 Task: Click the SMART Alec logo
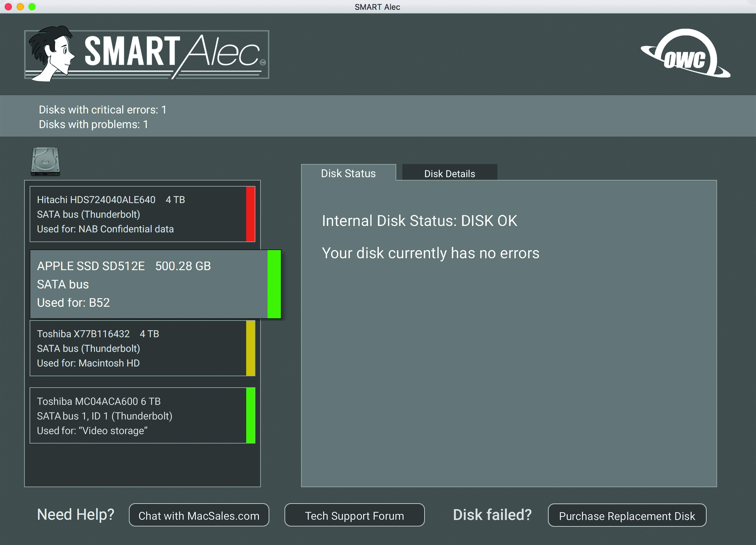point(147,54)
